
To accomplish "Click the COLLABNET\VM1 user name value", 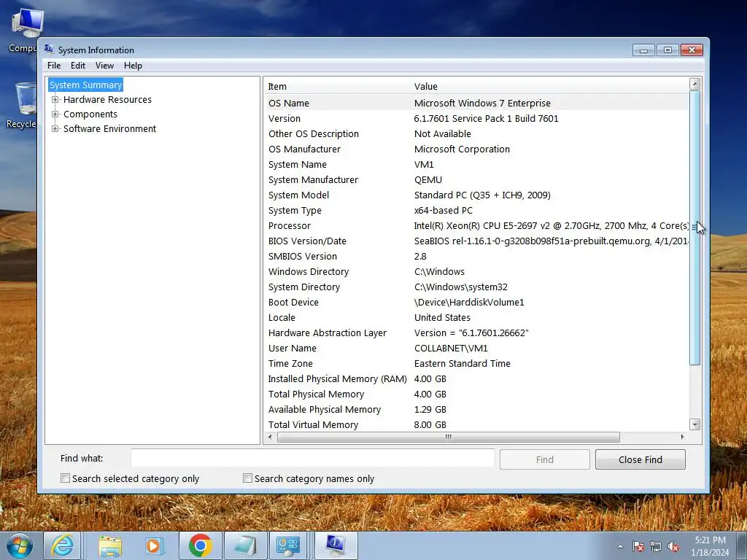I will 451,348.
